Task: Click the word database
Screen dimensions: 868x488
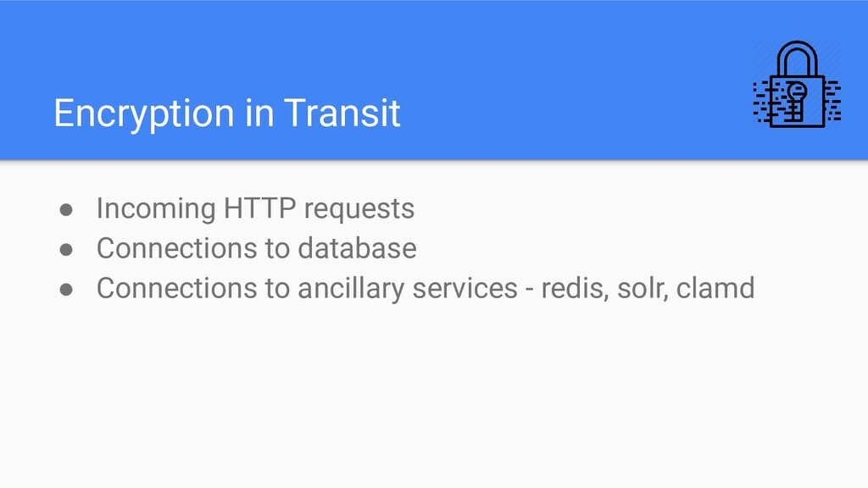Action: click(x=357, y=248)
